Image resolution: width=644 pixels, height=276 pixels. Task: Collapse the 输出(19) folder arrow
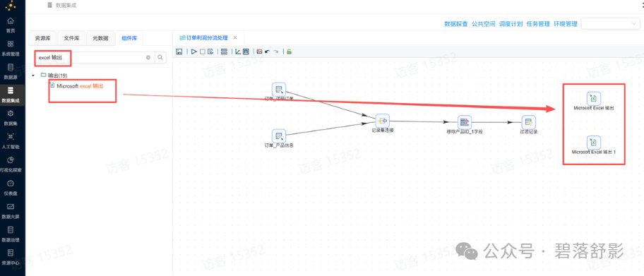[x=33, y=75]
